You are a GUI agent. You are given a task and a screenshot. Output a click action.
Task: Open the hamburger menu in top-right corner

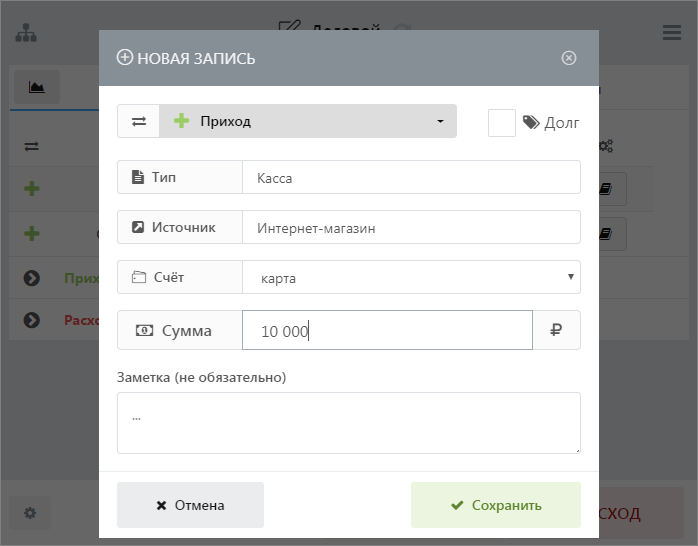coord(672,33)
